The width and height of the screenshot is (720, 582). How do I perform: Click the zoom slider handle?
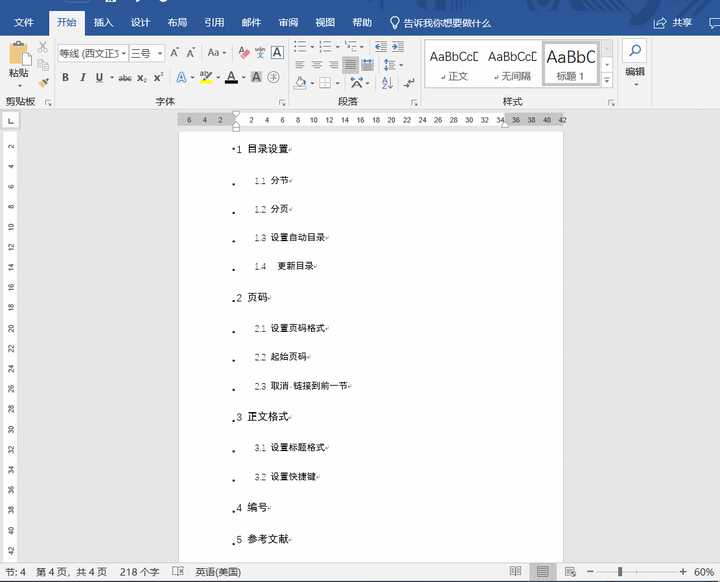[620, 571]
